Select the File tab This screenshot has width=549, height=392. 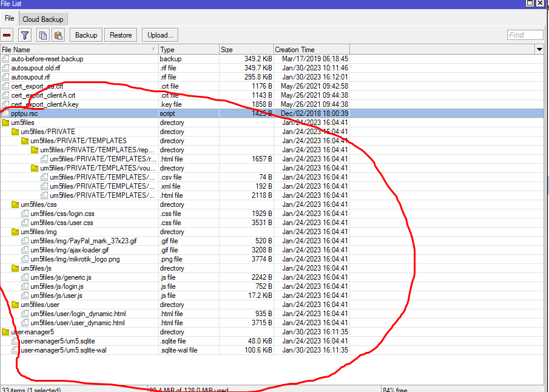coord(10,19)
